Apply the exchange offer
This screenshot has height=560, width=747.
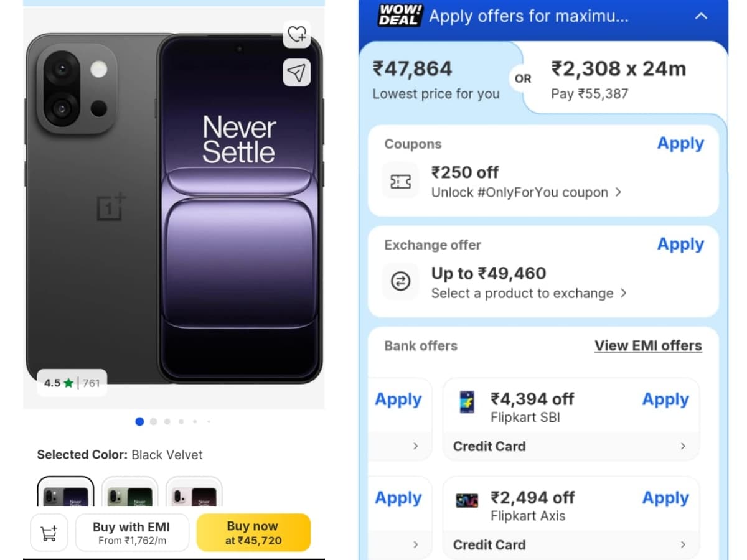680,245
